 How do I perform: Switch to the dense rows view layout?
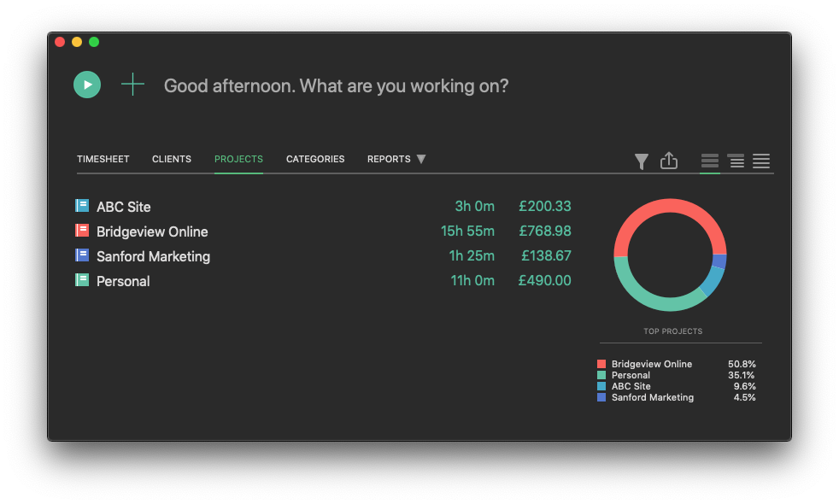(x=761, y=161)
